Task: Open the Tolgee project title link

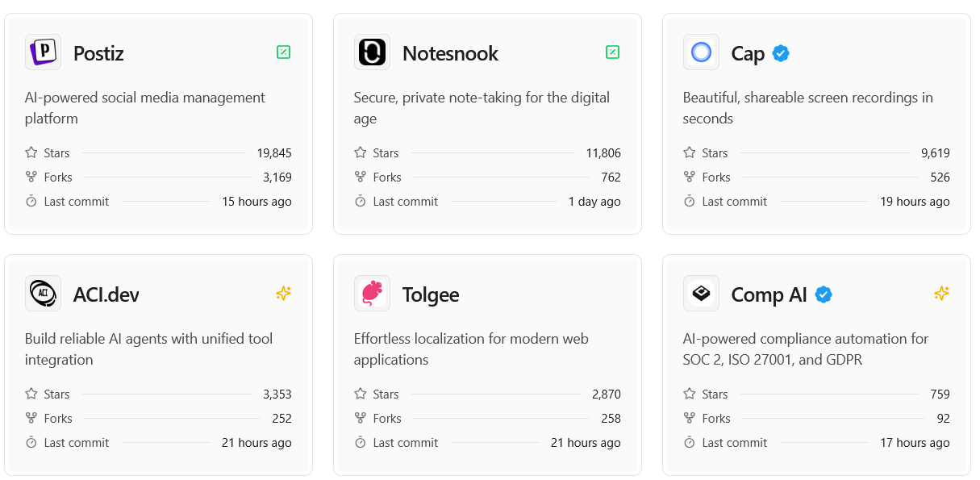Action: coord(431,295)
